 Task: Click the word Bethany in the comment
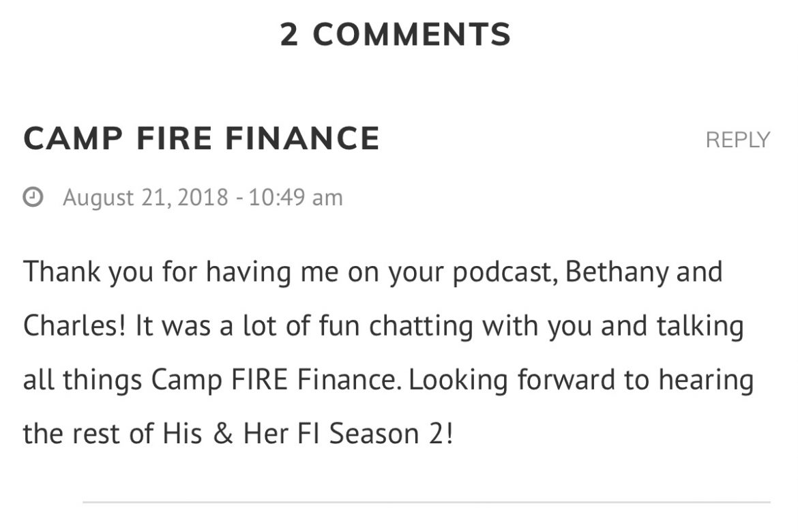tap(617, 272)
